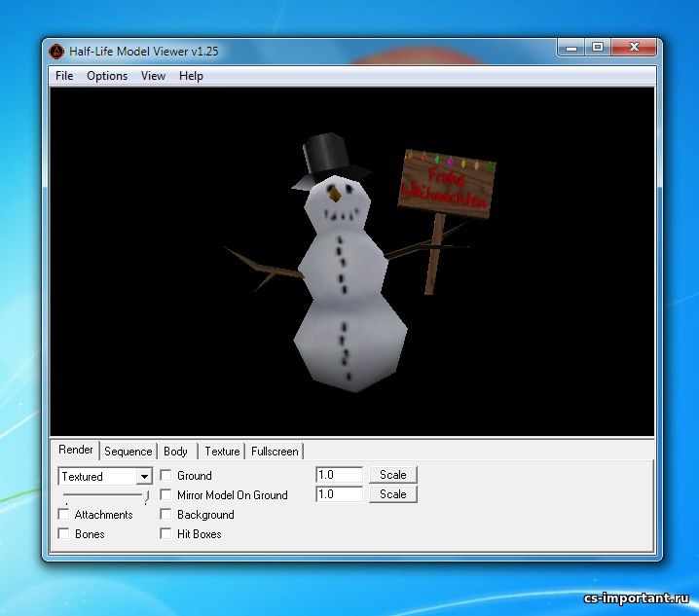
Task: Toggle Mirror Model On Ground checkbox
Action: 166,495
